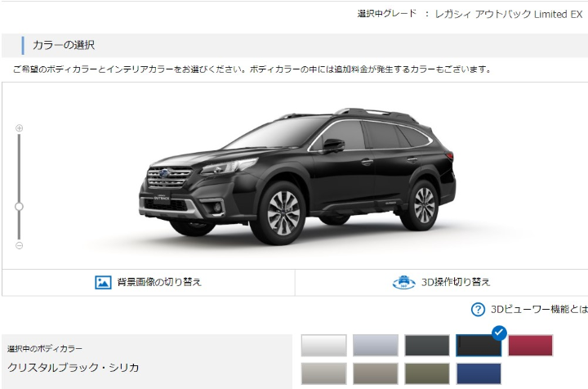Switch background via 背景画像の切り替え
This screenshot has width=588, height=389.
(159, 282)
